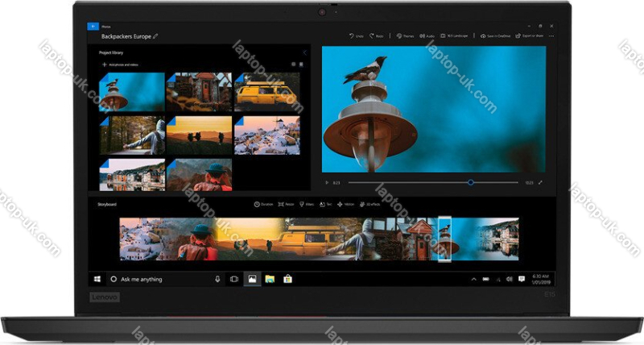Click the Undo button in the toolbar
This screenshot has width=644, height=345.
356,35
